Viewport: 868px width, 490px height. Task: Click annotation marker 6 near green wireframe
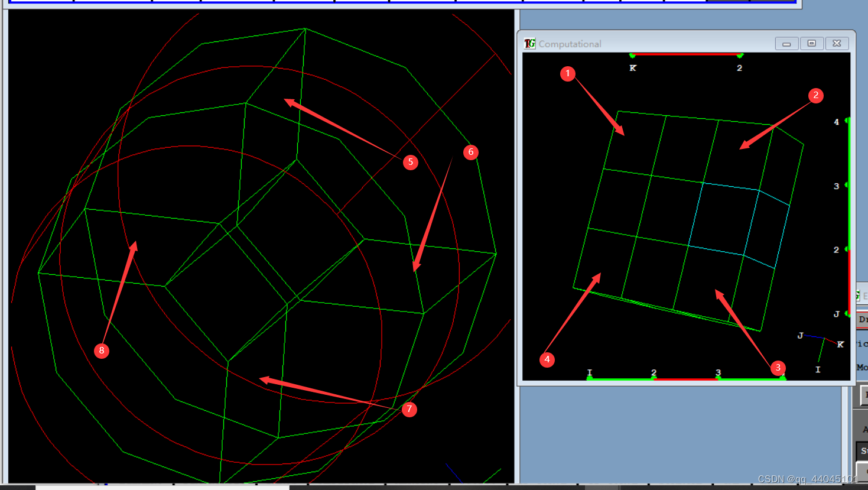click(470, 152)
